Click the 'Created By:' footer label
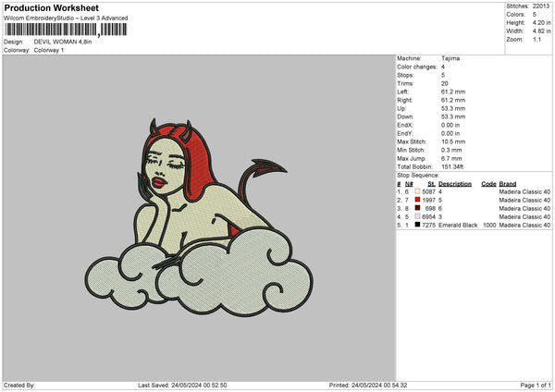The height and width of the screenshot is (392, 555). pos(19,386)
